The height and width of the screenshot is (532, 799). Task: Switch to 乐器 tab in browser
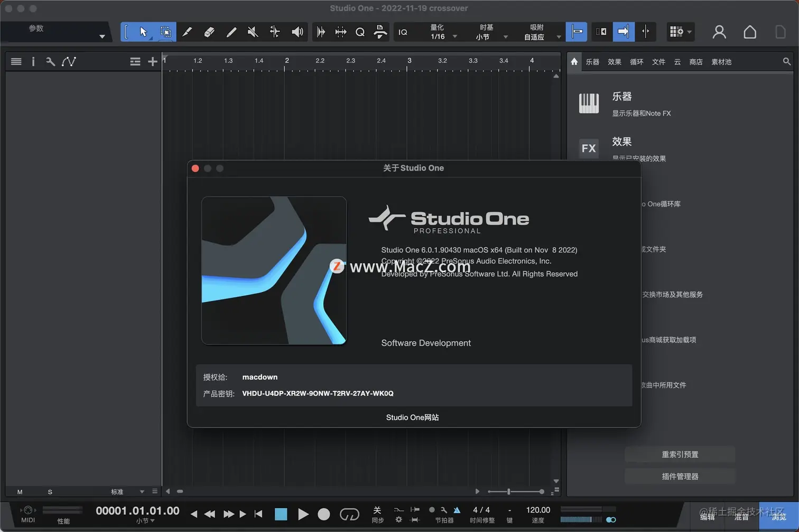point(592,62)
